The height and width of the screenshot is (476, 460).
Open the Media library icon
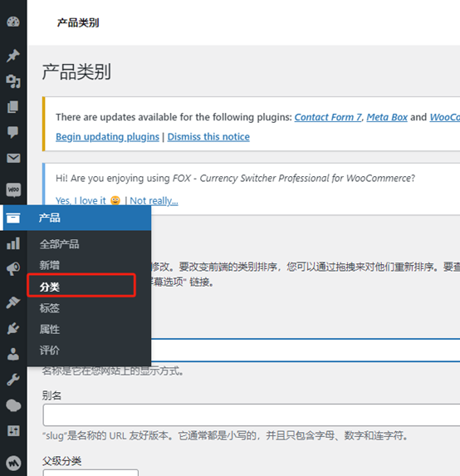13,81
